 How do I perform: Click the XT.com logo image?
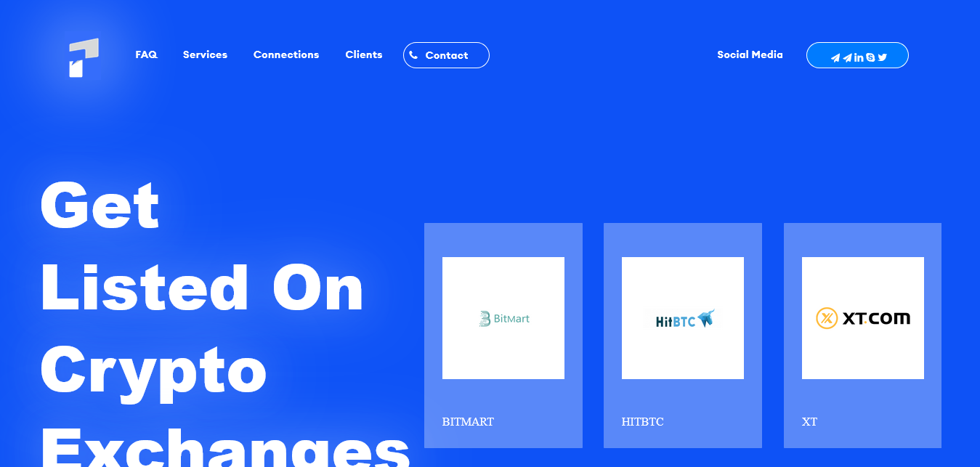click(x=862, y=318)
